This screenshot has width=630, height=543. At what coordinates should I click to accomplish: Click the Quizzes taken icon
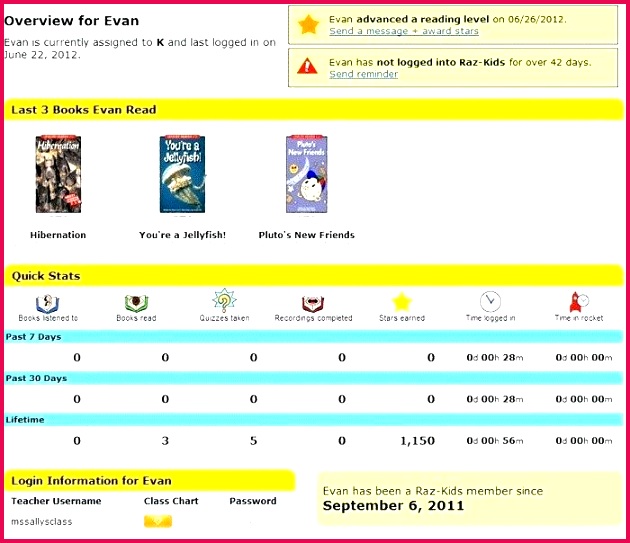click(x=224, y=301)
